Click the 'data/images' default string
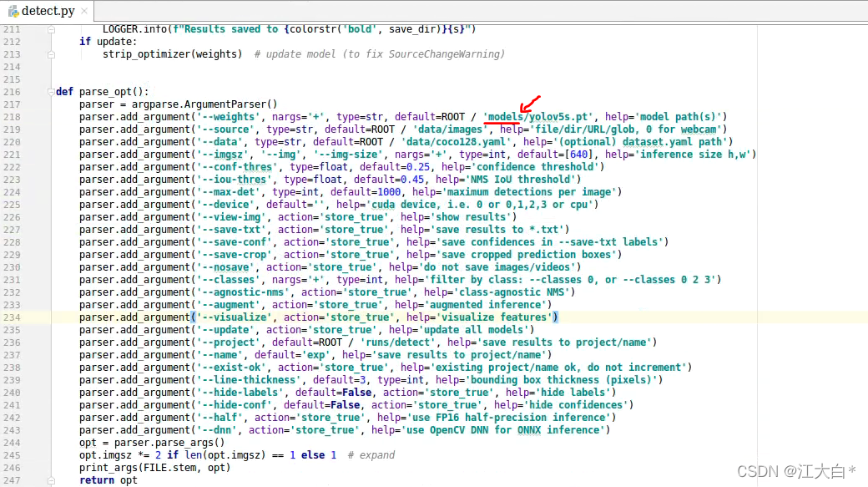868x487 pixels. pos(451,129)
